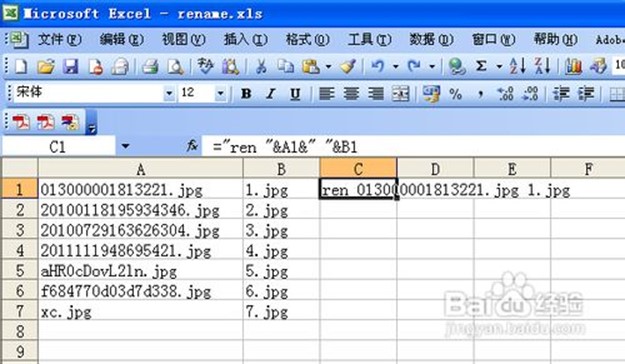Image resolution: width=625 pixels, height=364 pixels.
Task: Open a file with the folder icon
Action: [46, 66]
